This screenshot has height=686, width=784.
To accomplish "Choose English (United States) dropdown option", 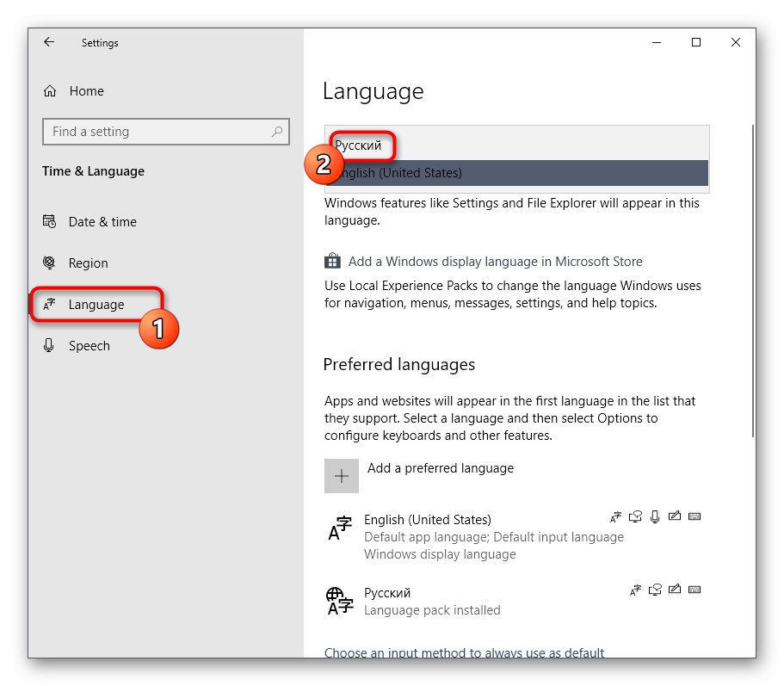I will 516,173.
